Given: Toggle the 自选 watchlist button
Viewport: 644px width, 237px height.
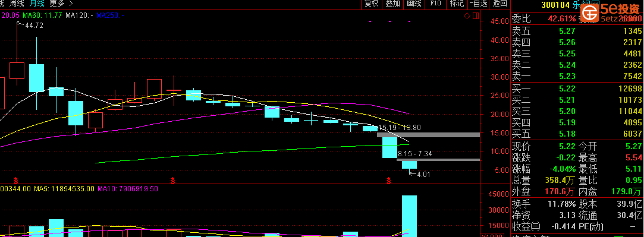Looking at the screenshot, I should (478, 4).
